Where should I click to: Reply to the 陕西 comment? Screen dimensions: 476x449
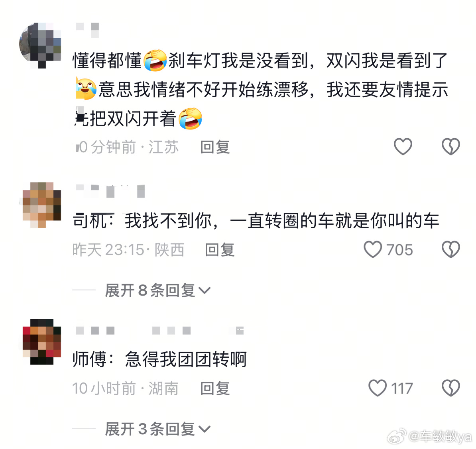(220, 250)
